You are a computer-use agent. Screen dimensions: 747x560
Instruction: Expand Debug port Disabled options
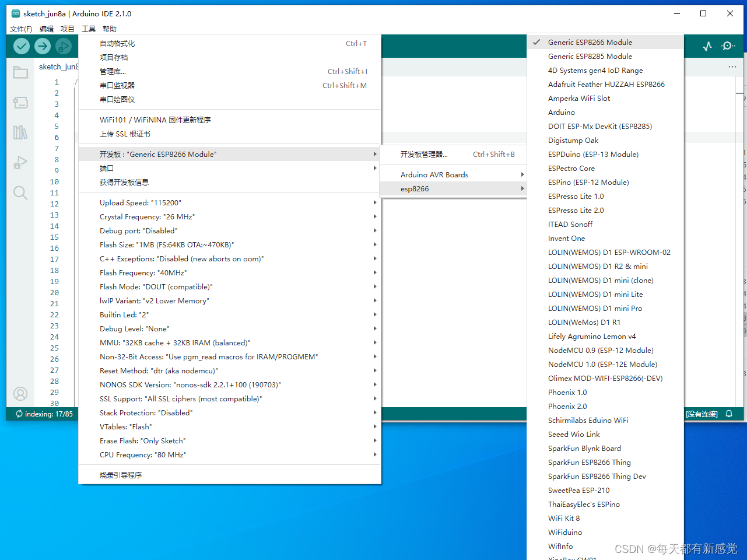(230, 230)
